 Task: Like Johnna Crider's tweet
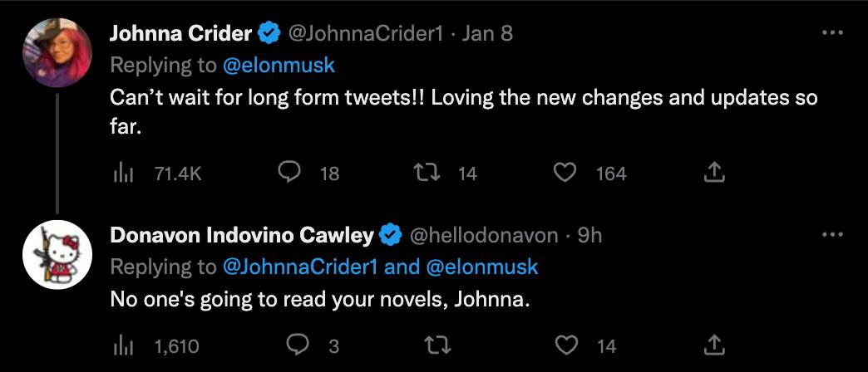point(565,173)
